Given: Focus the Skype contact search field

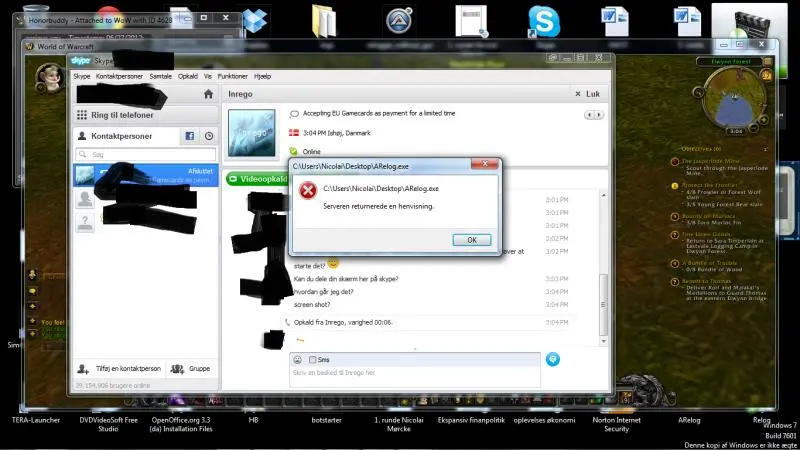Looking at the screenshot, I should pyautogui.click(x=146, y=154).
